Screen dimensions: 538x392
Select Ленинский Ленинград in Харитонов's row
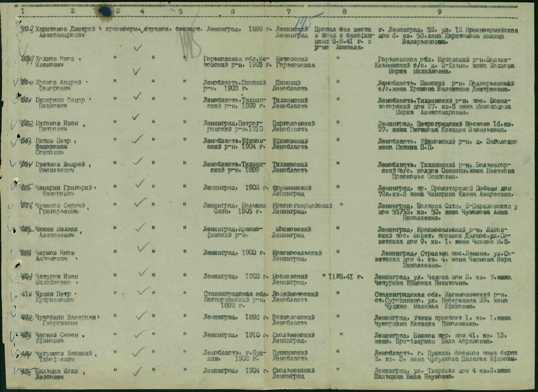(x=292, y=32)
